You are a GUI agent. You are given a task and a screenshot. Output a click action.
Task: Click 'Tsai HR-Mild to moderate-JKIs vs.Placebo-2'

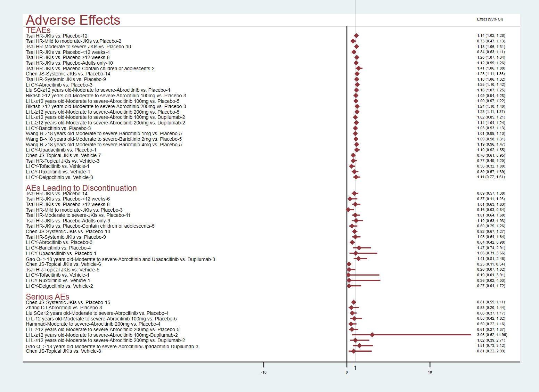click(74, 41)
